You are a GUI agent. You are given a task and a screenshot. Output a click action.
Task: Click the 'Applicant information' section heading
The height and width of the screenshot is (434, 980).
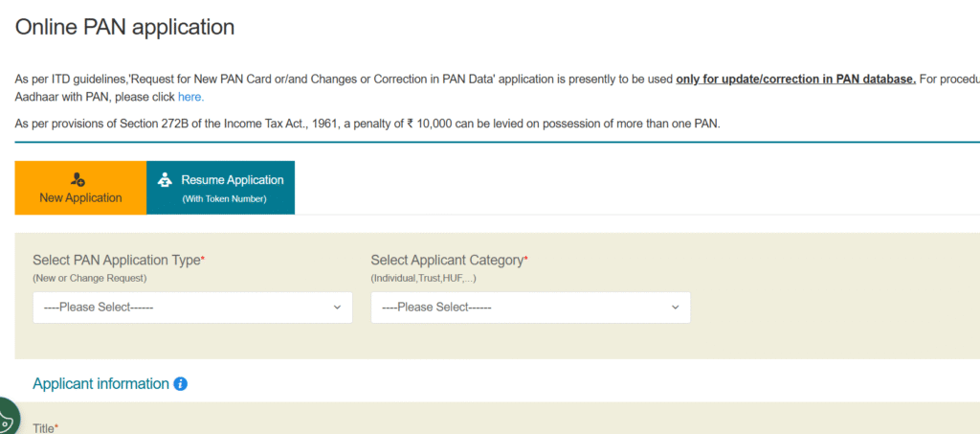pyautogui.click(x=100, y=384)
